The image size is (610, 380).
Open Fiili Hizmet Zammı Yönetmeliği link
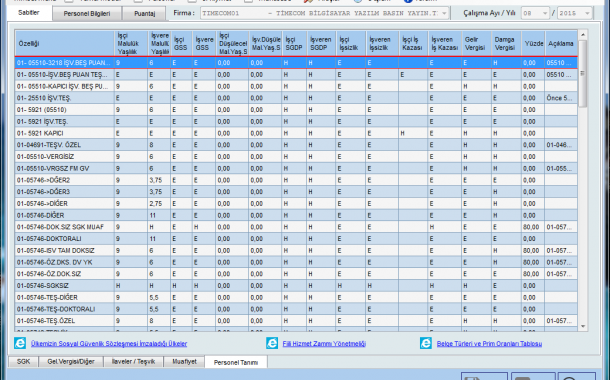point(324,344)
